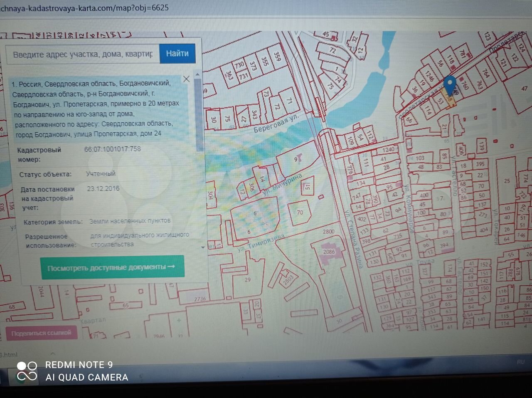Click registration date 23.12.2016
This screenshot has height=398, width=532.
pos(103,188)
